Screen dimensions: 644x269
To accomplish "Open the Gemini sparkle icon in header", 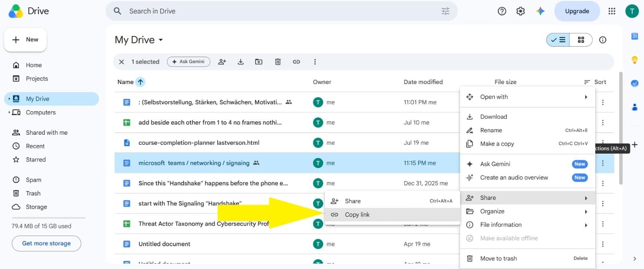I will [x=540, y=11].
